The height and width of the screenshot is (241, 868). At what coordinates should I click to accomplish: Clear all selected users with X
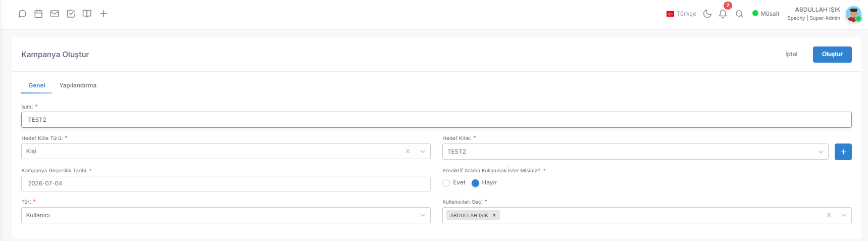pyautogui.click(x=829, y=215)
